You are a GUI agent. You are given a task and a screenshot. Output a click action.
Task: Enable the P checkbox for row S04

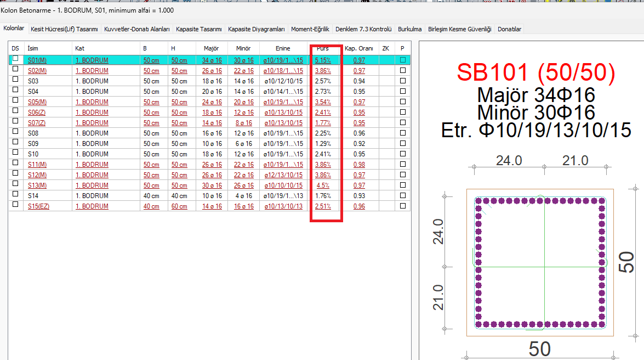pyautogui.click(x=402, y=91)
